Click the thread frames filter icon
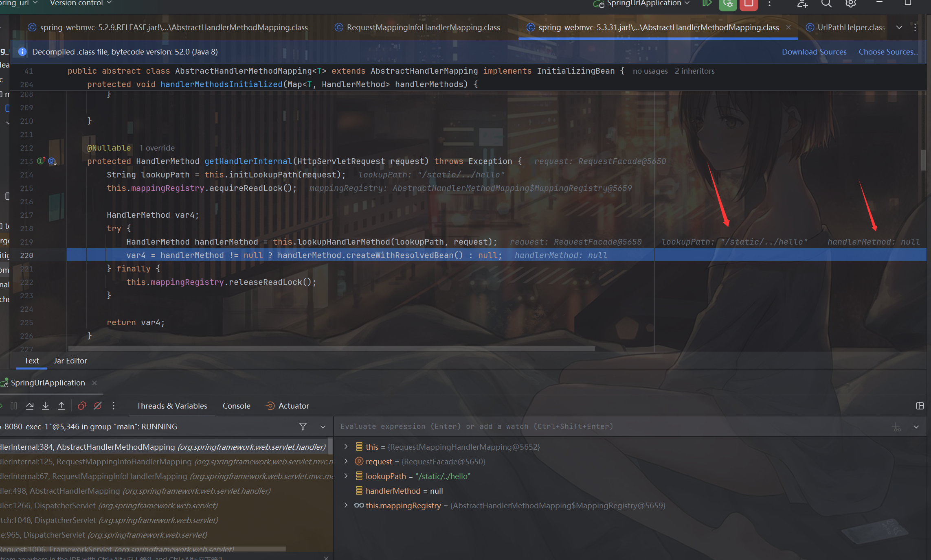931x560 pixels. coord(303,427)
